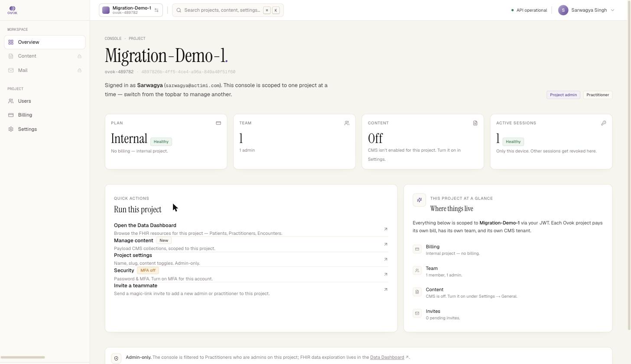This screenshot has width=631, height=364.
Task: Click the PROJECT breadcrumb
Action: 137,39
